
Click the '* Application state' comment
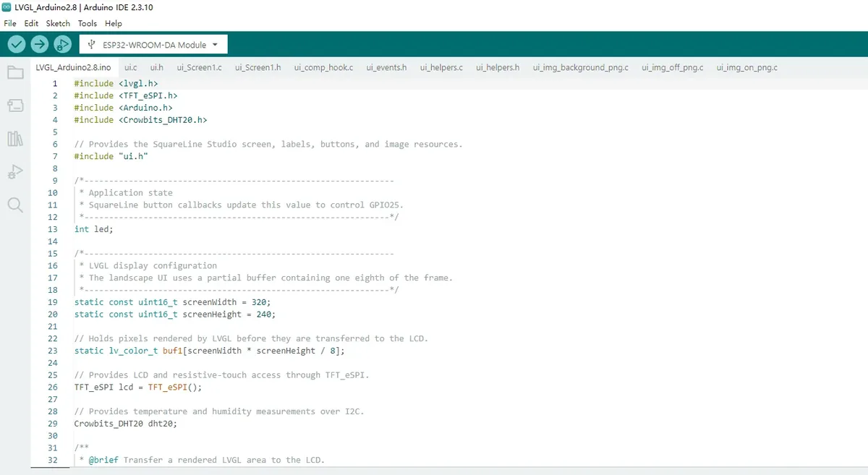pos(126,193)
